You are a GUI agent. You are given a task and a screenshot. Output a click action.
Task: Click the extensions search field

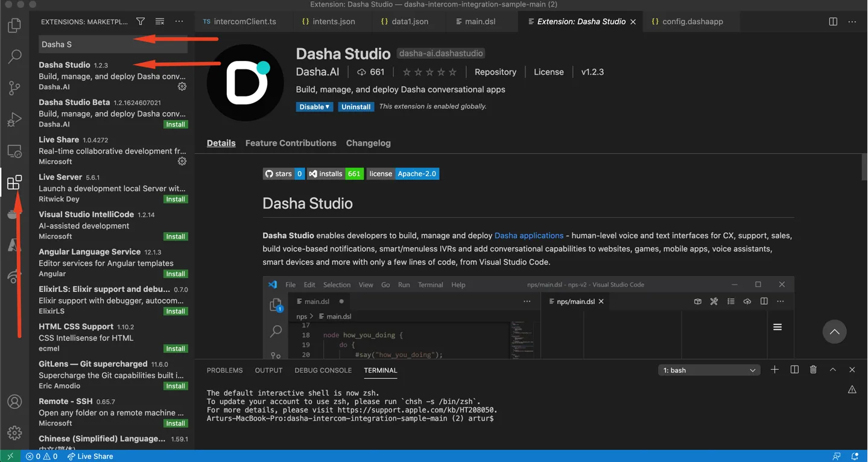tap(113, 44)
